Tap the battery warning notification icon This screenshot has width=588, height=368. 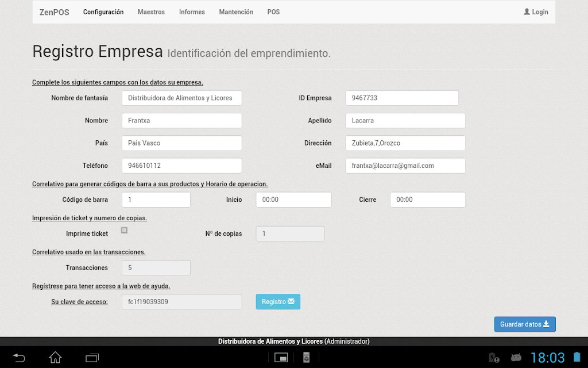coord(493,358)
